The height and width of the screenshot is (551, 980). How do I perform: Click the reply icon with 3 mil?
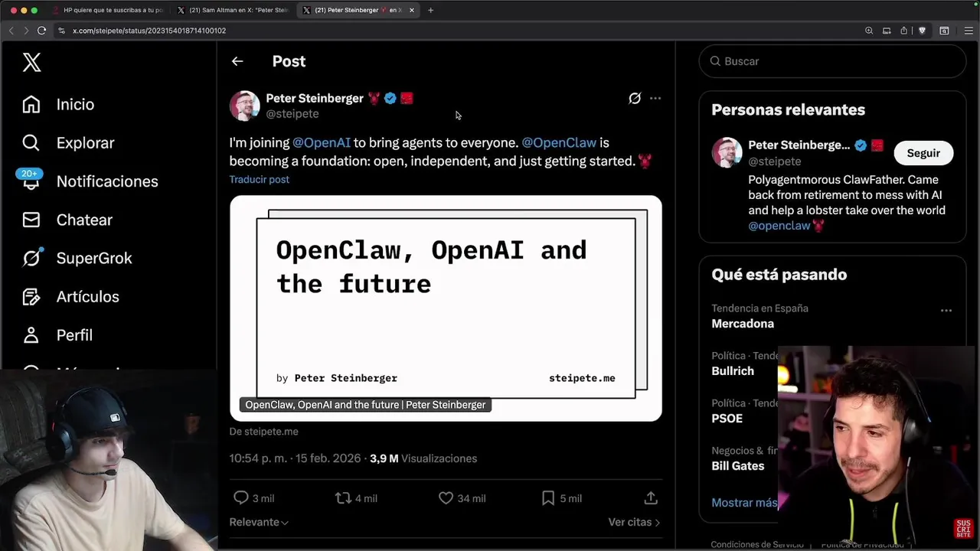tap(240, 497)
